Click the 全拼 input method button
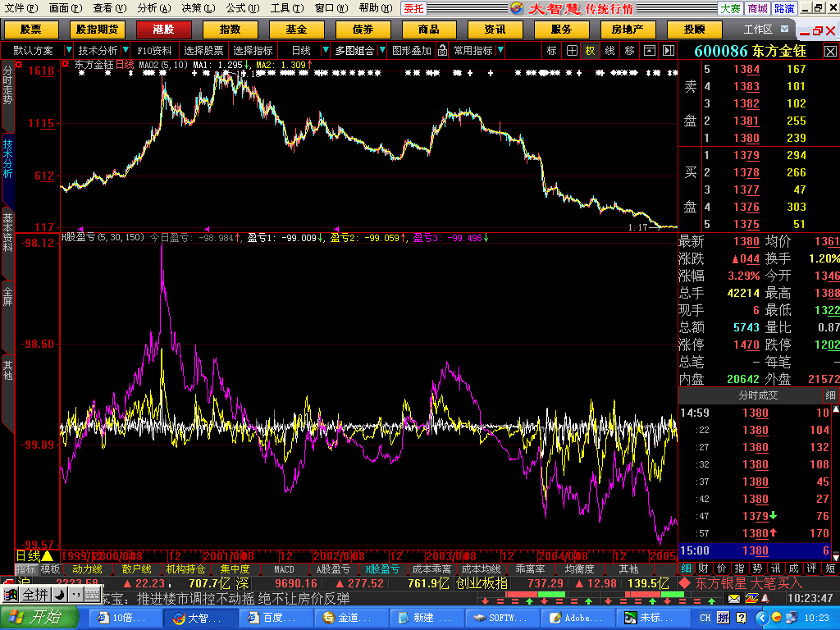This screenshot has width=840, height=630. (35, 595)
